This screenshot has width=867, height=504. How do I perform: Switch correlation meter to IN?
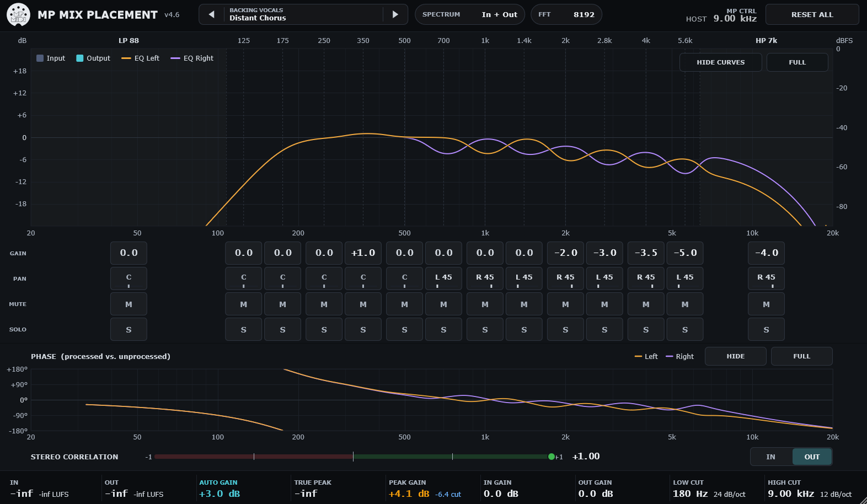coord(770,457)
